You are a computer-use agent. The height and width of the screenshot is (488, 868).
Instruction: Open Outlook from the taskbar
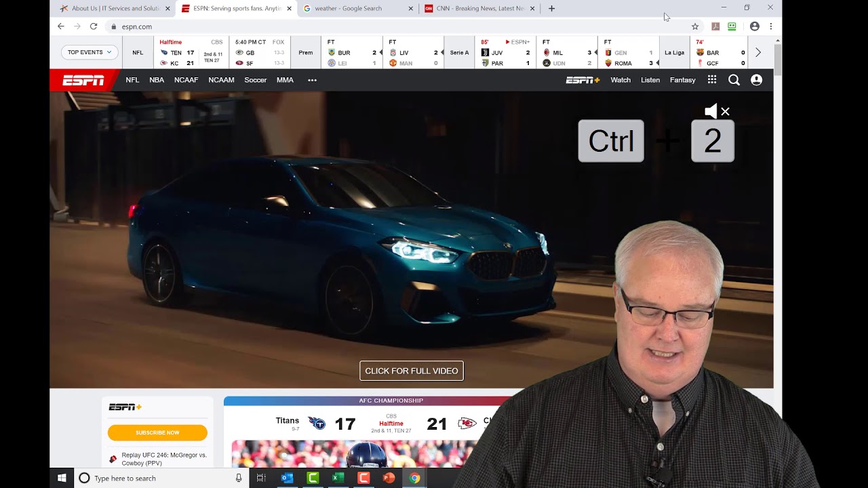287,478
